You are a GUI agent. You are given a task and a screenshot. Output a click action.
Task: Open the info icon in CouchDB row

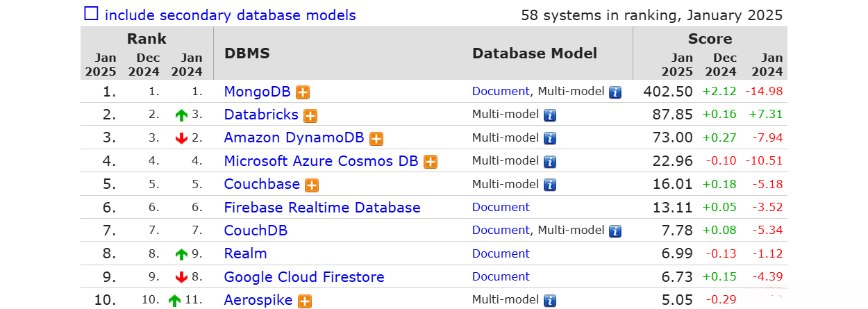(615, 231)
